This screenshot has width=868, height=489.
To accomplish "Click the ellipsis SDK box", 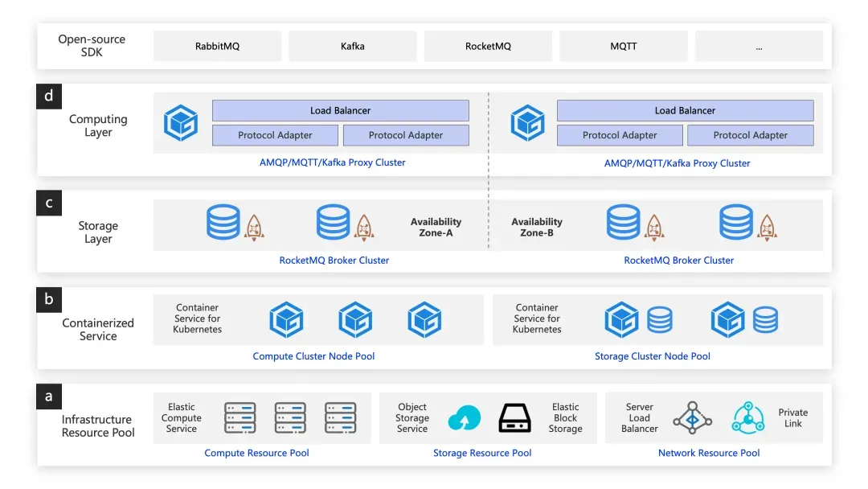I will [759, 46].
